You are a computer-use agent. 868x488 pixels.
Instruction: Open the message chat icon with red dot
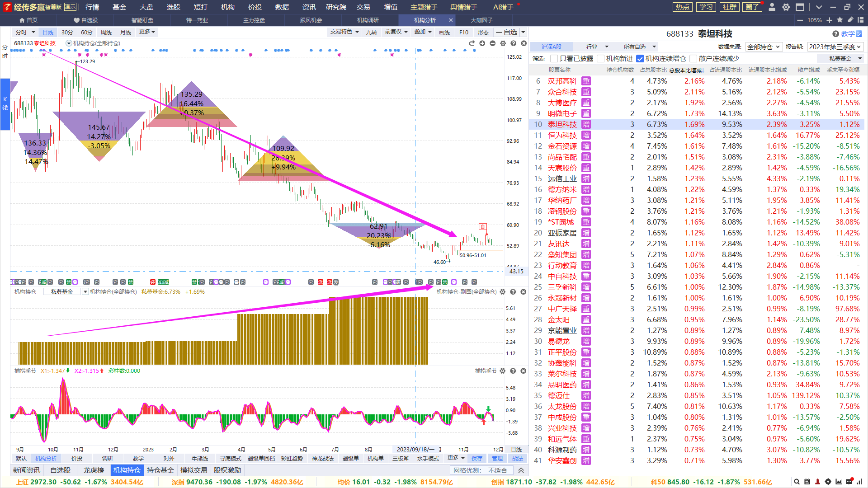coord(849,482)
